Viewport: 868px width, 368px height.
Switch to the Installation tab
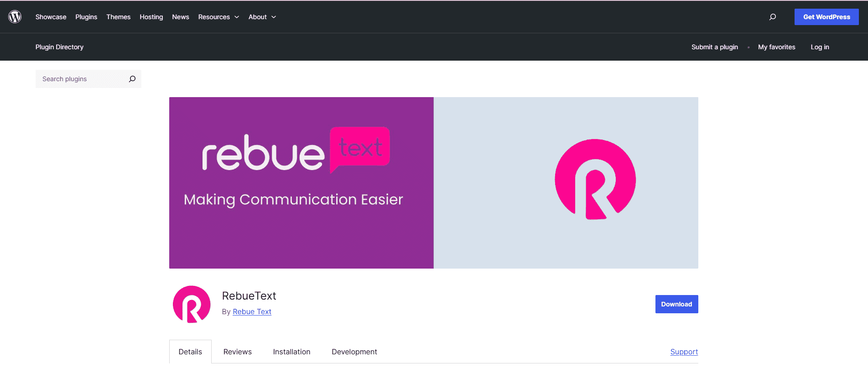point(291,352)
